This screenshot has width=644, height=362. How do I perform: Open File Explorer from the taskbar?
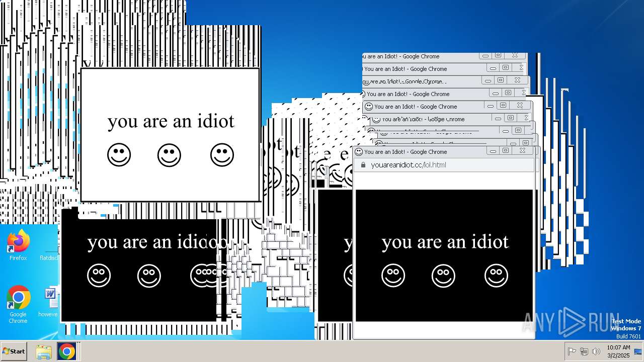point(44,351)
